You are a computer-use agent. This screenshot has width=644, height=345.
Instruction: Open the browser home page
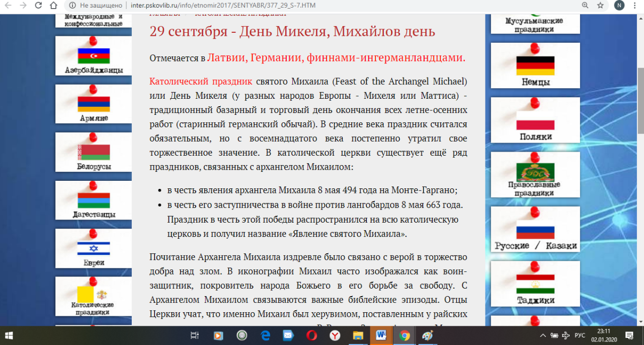pos(53,6)
